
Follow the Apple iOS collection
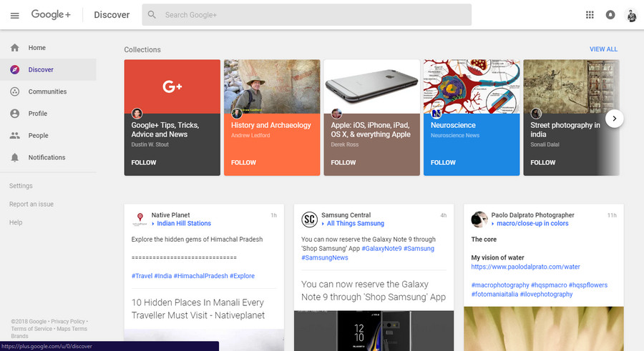pos(343,162)
